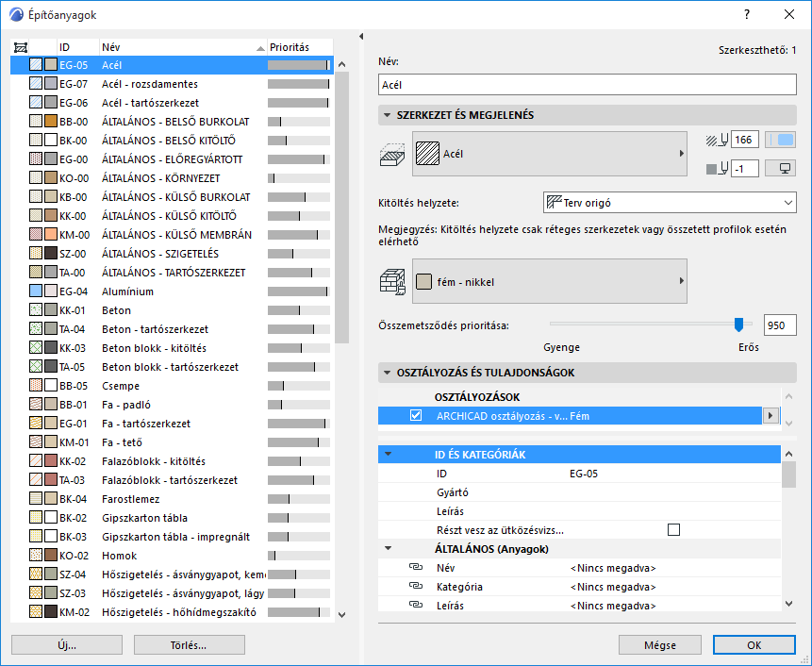Click the help question mark button
This screenshot has width=812, height=666.
747,14
